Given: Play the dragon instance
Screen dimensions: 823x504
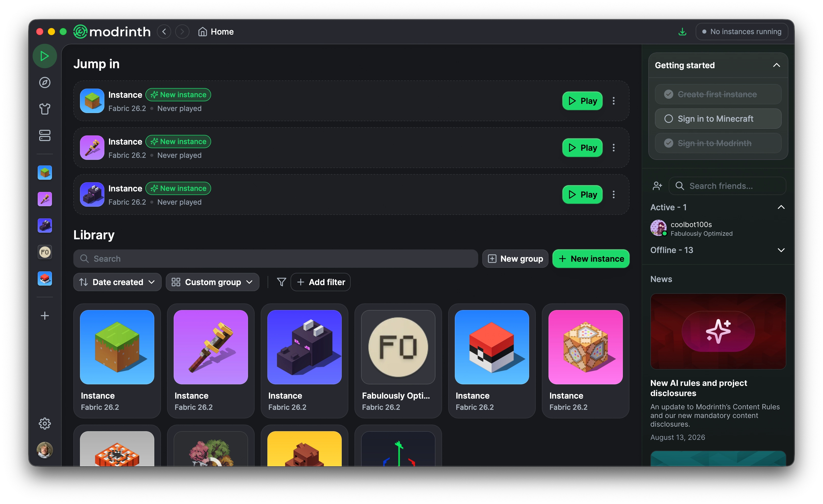Looking at the screenshot, I should [582, 194].
